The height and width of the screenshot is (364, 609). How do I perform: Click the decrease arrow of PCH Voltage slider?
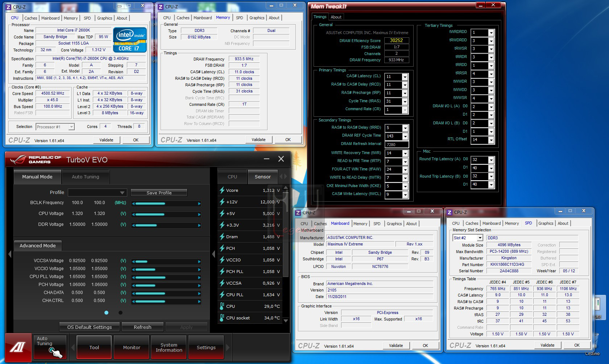[133, 285]
